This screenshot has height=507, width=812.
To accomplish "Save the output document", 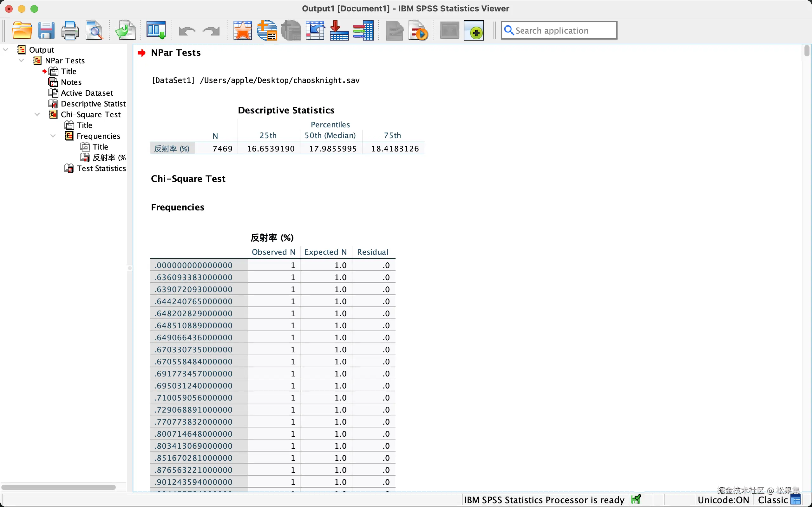I will [46, 30].
